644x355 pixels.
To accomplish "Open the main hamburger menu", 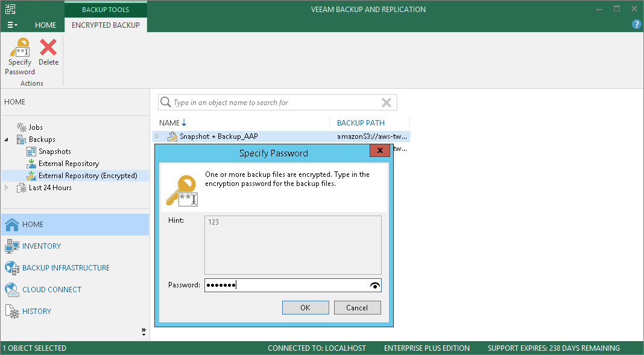I will point(12,25).
